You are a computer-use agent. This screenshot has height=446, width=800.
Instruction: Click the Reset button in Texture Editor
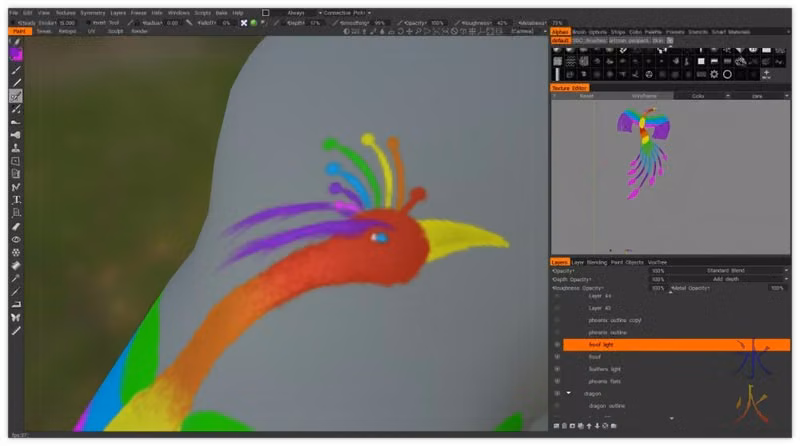point(586,96)
